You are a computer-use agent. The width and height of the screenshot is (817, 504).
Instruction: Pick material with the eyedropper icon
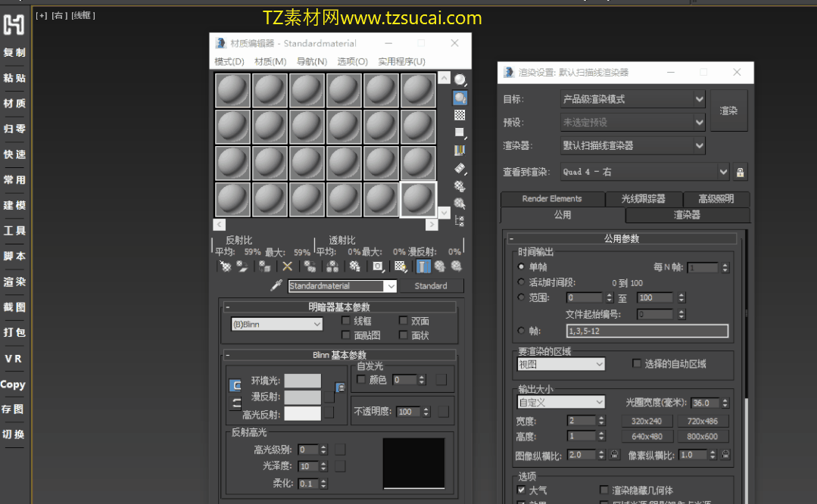pyautogui.click(x=276, y=285)
